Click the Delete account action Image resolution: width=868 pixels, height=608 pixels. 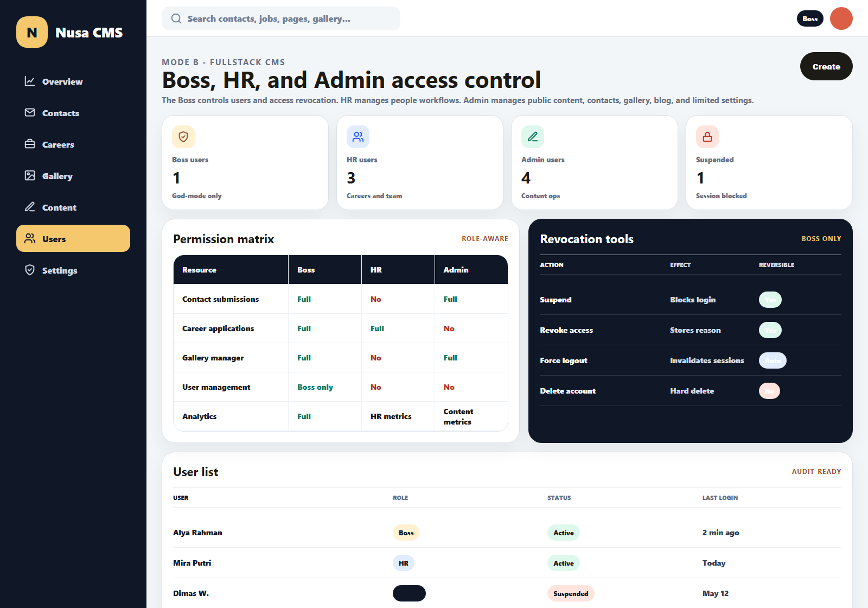coord(567,391)
